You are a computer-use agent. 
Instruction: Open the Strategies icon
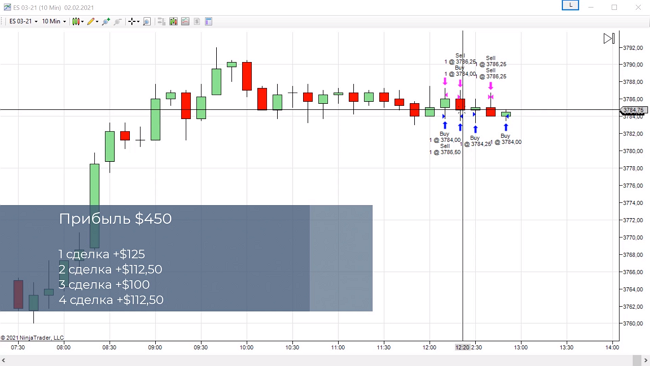click(x=197, y=22)
